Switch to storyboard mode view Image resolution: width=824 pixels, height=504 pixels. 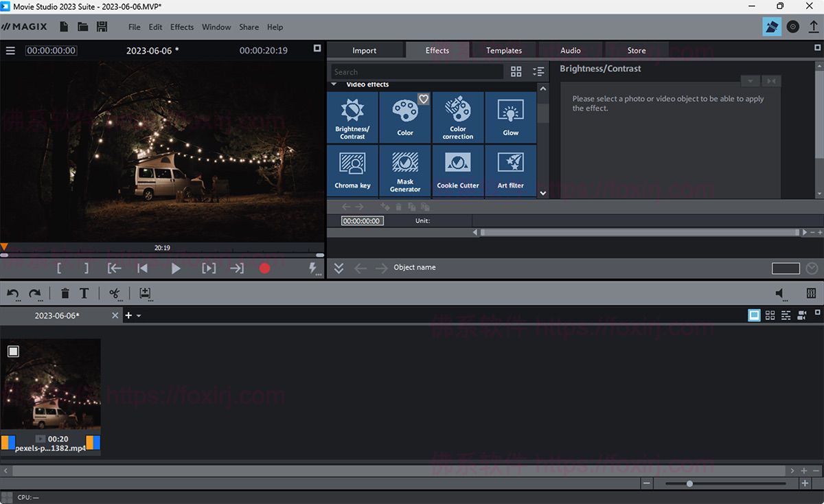754,315
